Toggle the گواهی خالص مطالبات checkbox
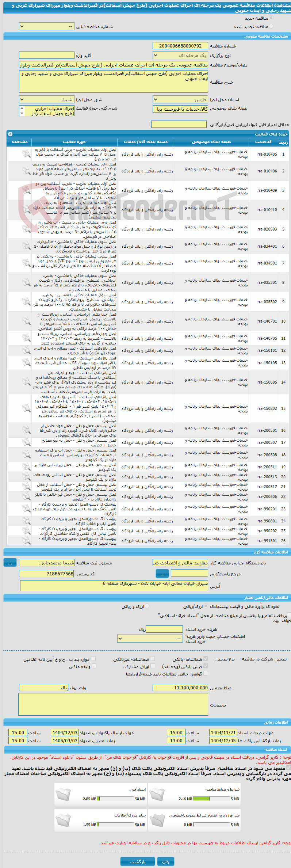The width and height of the screenshot is (291, 868). coord(206,673)
